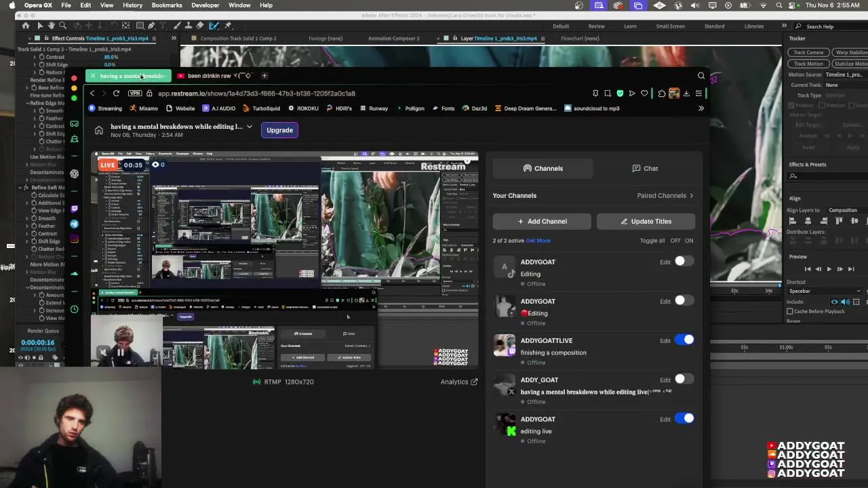Expand stream title dropdown chevron
This screenshot has width=868, height=488.
[x=250, y=127]
